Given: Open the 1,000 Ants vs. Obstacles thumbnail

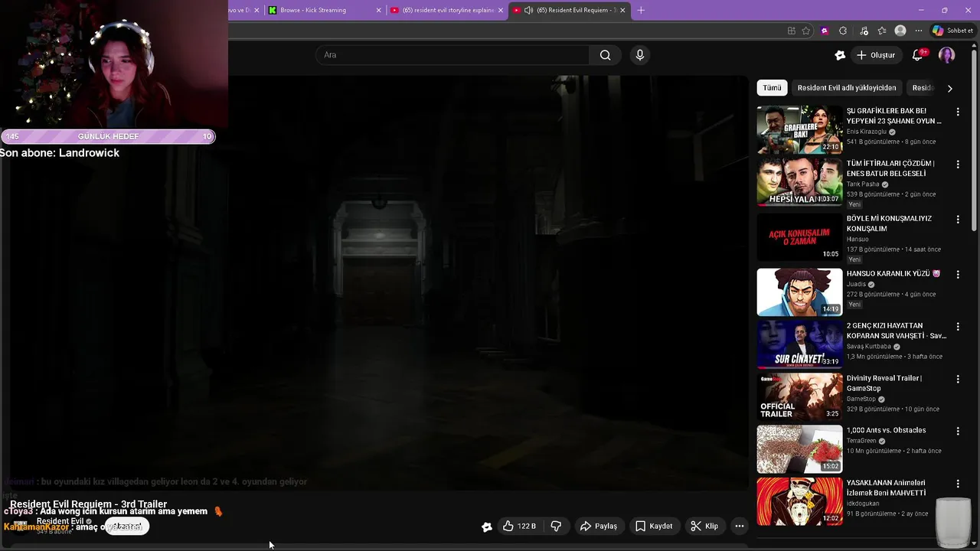Looking at the screenshot, I should [x=799, y=449].
